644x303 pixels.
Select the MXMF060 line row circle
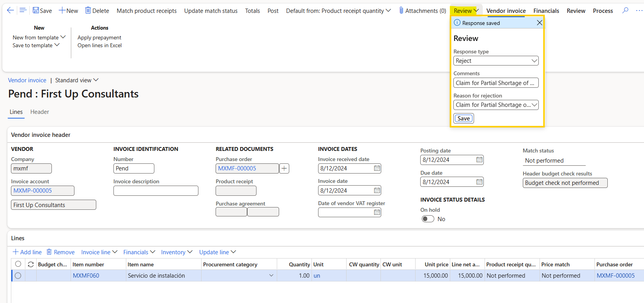(x=18, y=276)
